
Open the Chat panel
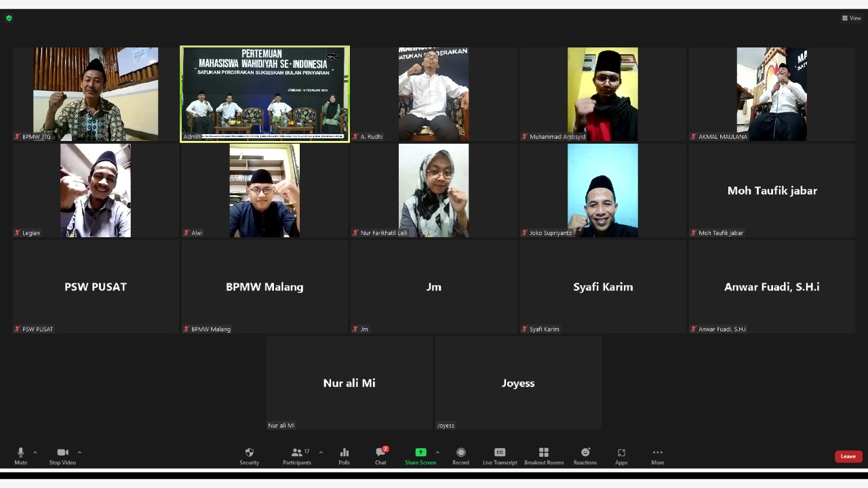coord(380,455)
